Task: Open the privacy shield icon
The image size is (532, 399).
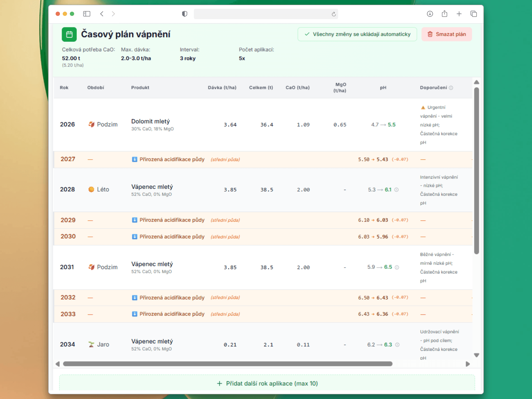Action: 185,14
